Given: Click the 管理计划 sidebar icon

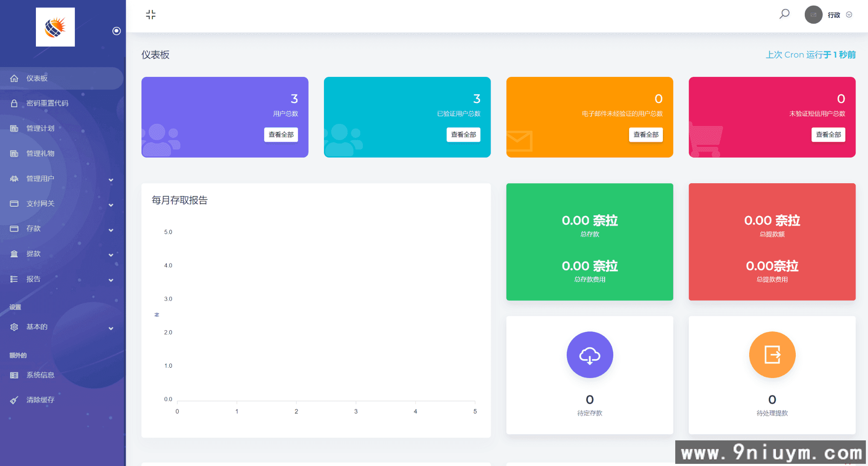Looking at the screenshot, I should pos(14,128).
